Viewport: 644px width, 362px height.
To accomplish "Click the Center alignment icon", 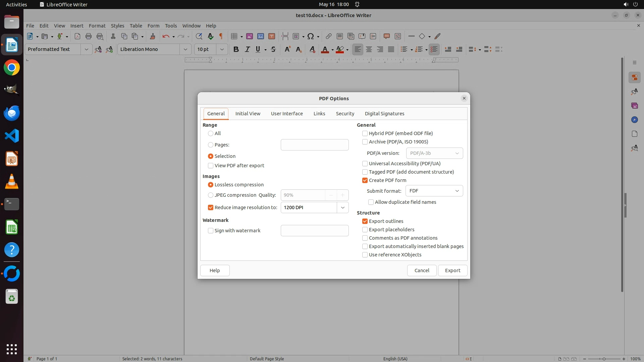I will [x=369, y=49].
